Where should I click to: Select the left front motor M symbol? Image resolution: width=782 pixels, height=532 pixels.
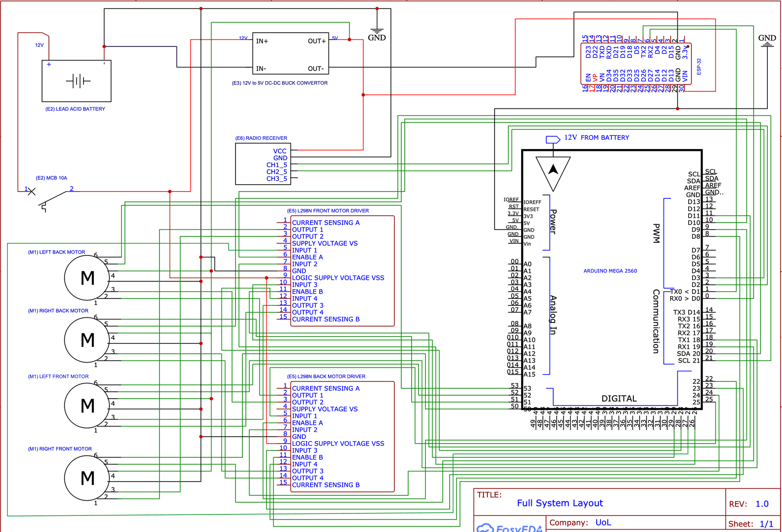pos(87,405)
